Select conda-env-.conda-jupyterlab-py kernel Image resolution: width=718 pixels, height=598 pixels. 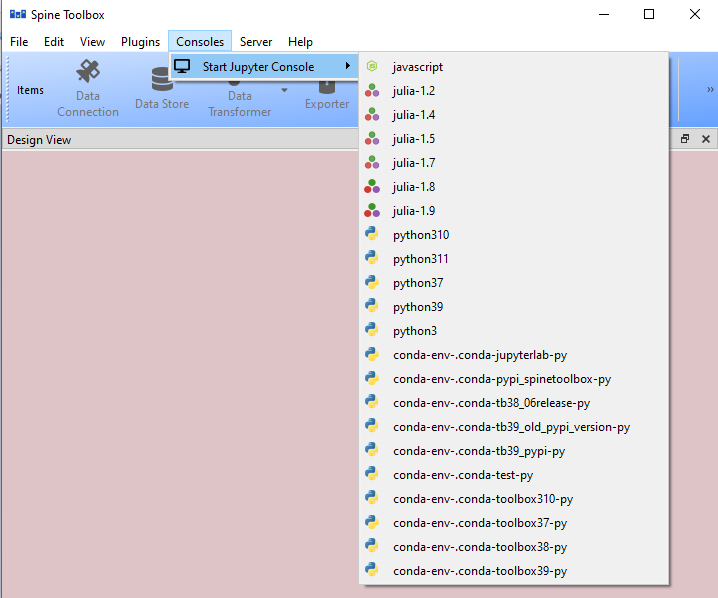[x=513, y=355]
